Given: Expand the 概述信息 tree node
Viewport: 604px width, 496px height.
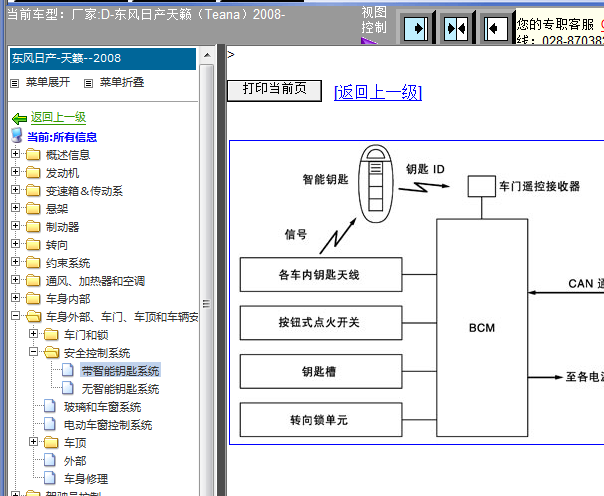Looking at the screenshot, I should [x=15, y=154].
